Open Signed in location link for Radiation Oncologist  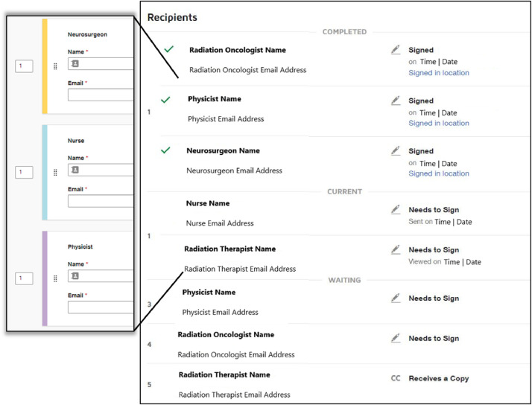pyautogui.click(x=439, y=73)
